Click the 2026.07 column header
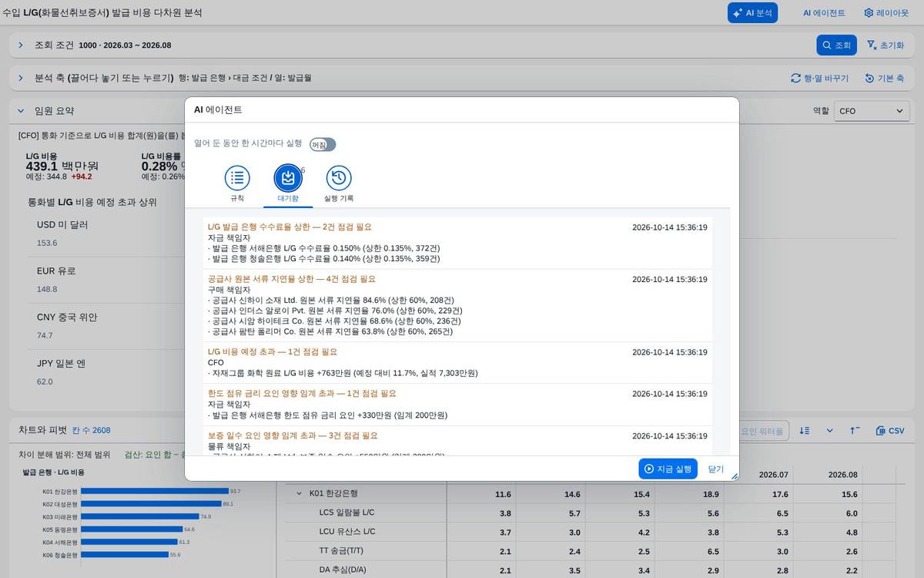Screen dimensions: 924x578 coord(773,475)
